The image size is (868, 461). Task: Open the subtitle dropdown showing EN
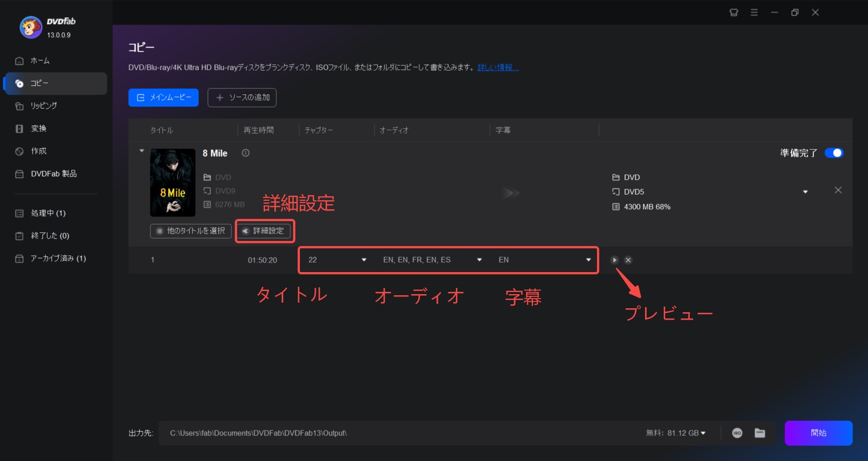coord(544,260)
